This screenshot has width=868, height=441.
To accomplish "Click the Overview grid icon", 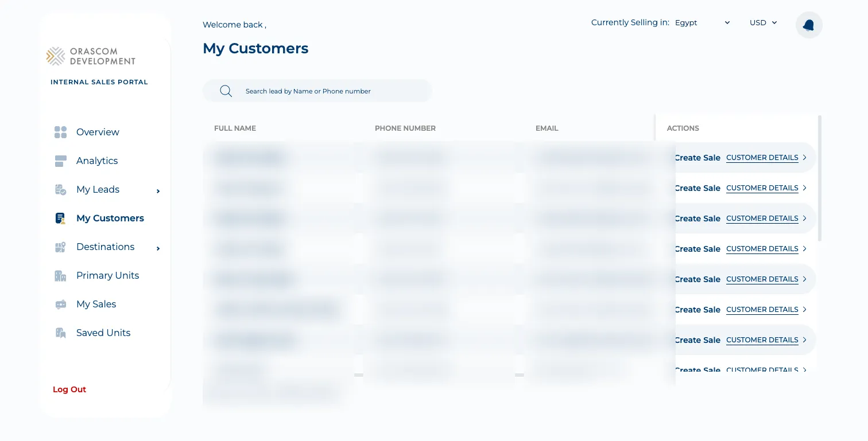I will pos(60,132).
